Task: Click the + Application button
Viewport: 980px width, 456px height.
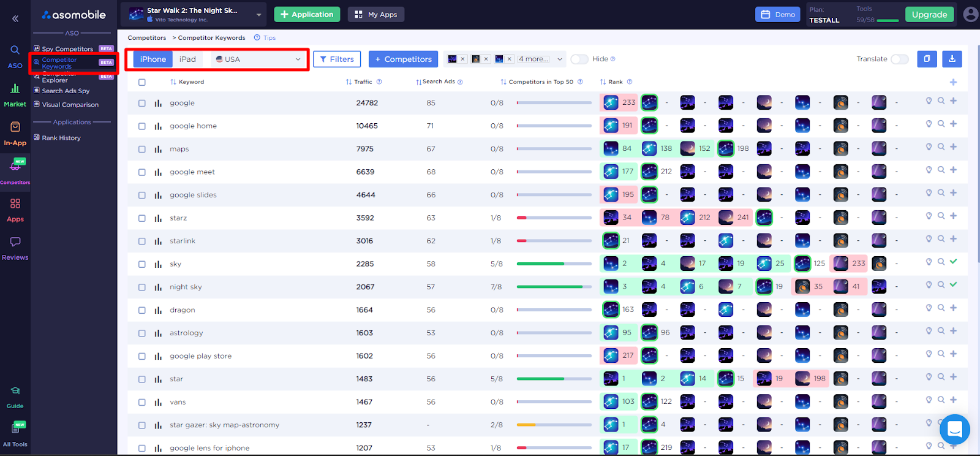Action: point(307,14)
